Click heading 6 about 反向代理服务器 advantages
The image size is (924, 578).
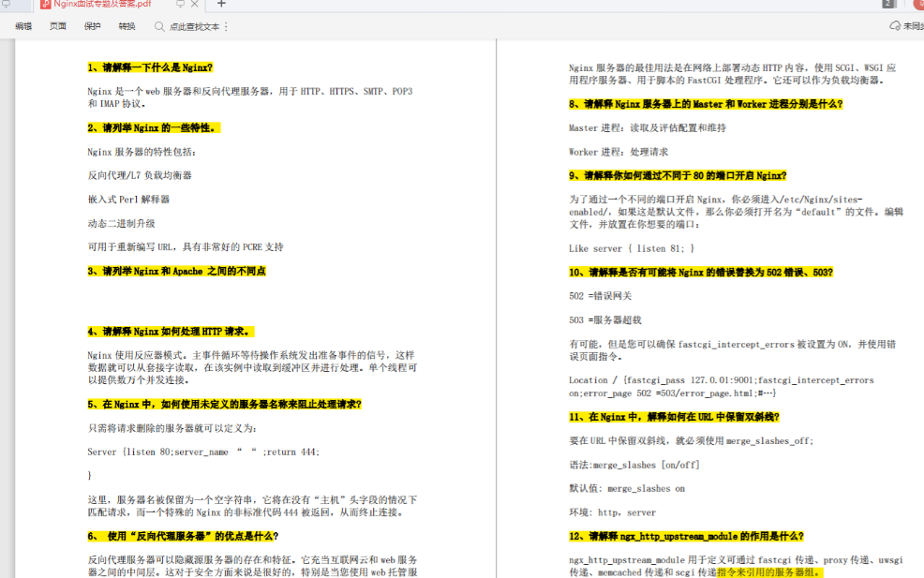183,536
